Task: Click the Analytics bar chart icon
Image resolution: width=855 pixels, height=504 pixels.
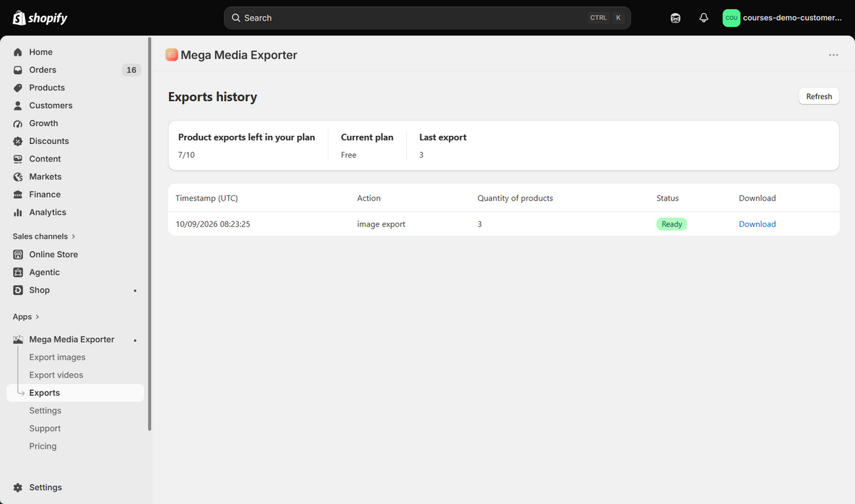Action: (18, 212)
